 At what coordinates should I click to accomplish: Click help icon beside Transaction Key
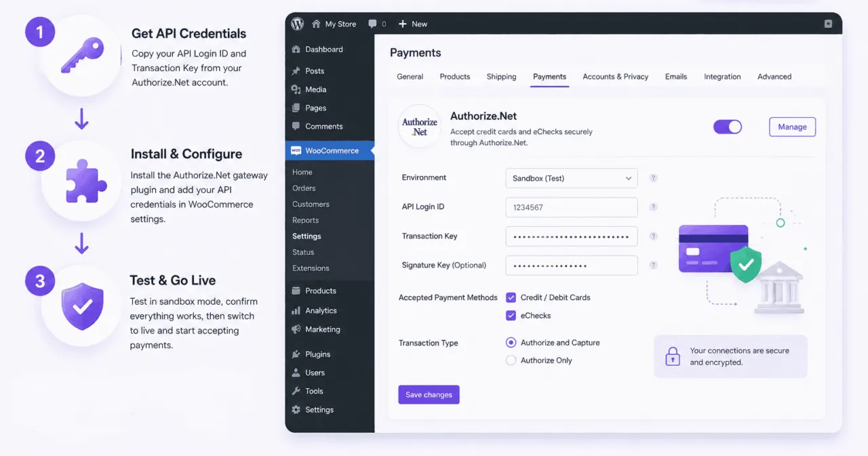click(654, 236)
